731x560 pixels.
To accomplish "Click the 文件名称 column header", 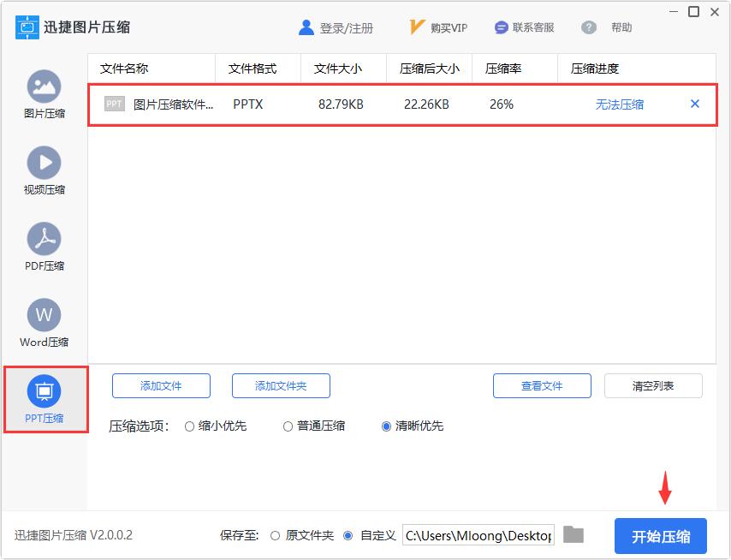I will click(x=124, y=69).
